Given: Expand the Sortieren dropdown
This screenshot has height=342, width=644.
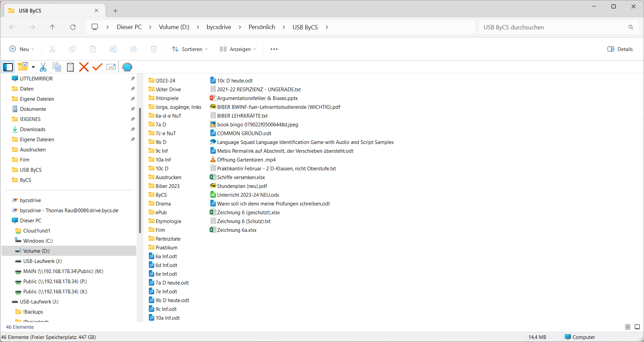Looking at the screenshot, I should (190, 49).
